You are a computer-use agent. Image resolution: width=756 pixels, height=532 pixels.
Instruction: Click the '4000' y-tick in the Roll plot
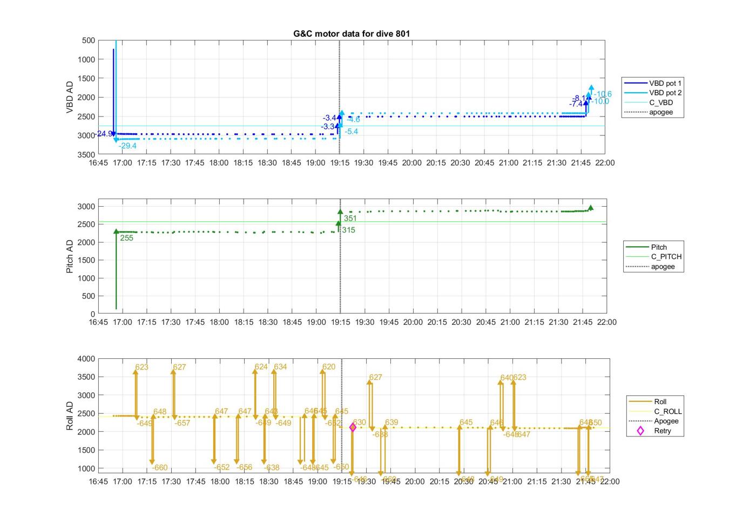click(x=87, y=359)
